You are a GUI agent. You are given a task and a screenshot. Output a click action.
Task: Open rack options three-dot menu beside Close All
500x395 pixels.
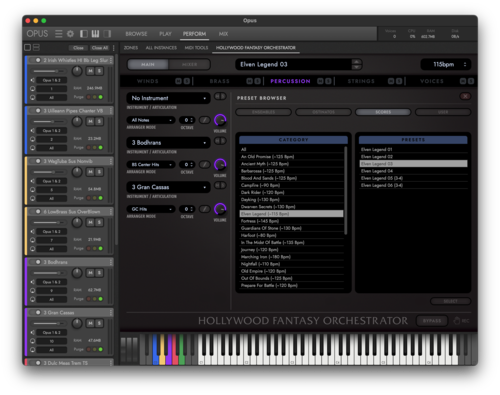pyautogui.click(x=114, y=48)
